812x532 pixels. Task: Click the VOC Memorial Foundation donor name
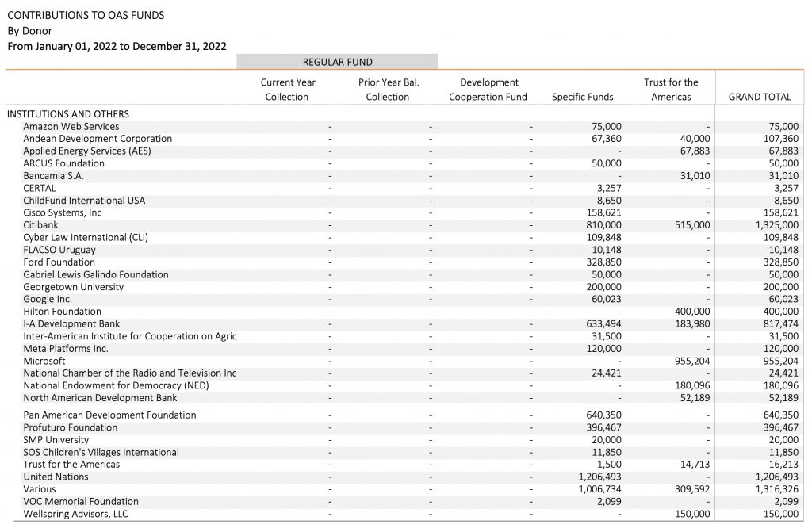click(x=81, y=502)
